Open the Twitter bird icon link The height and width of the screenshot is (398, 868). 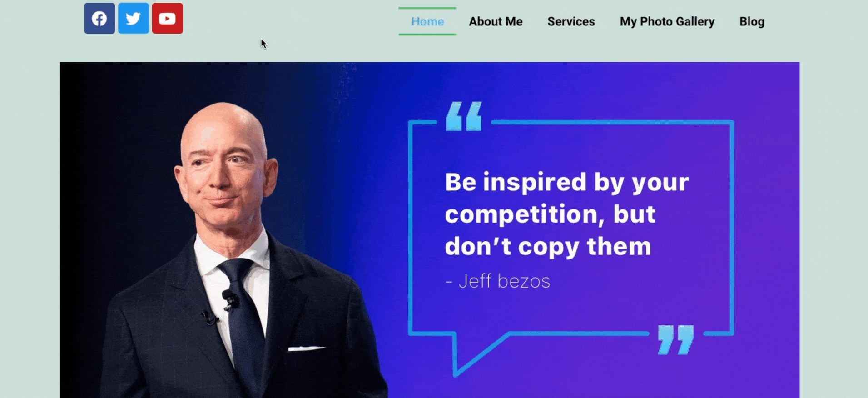(134, 19)
